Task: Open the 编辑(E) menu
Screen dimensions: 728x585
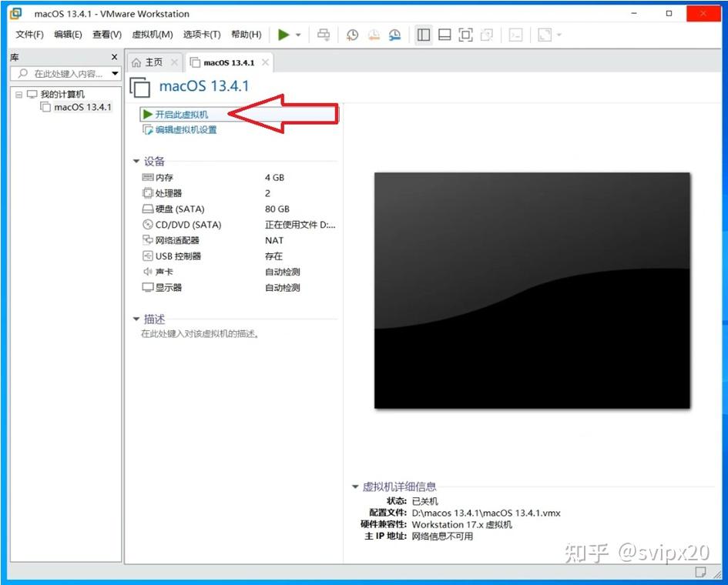Action: [x=69, y=35]
